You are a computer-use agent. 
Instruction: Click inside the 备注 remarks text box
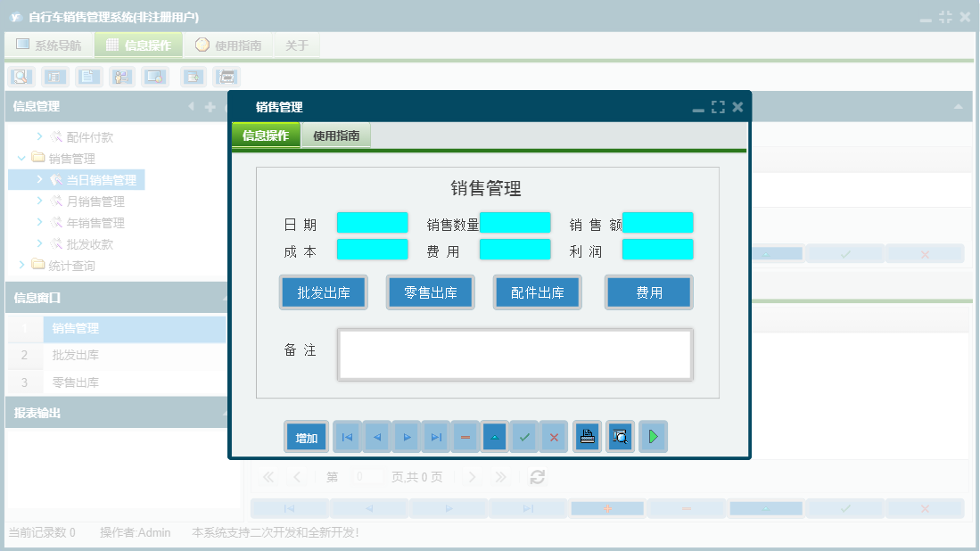coord(515,354)
